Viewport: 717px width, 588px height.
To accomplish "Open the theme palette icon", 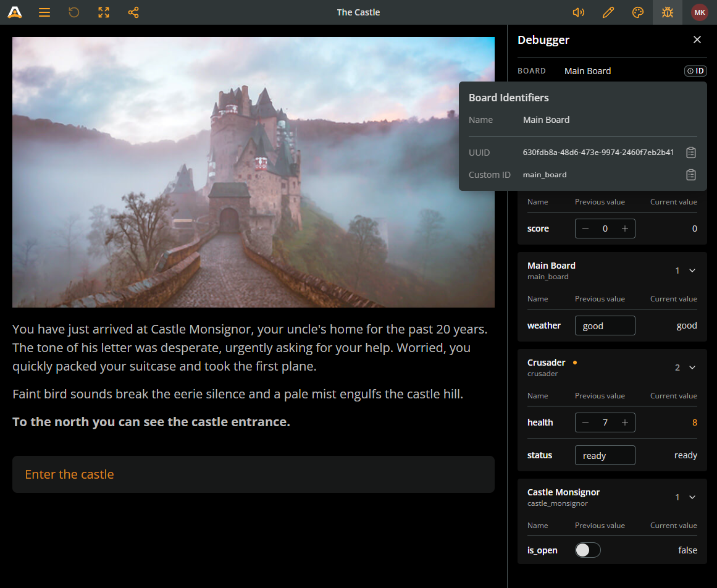I will tap(638, 12).
